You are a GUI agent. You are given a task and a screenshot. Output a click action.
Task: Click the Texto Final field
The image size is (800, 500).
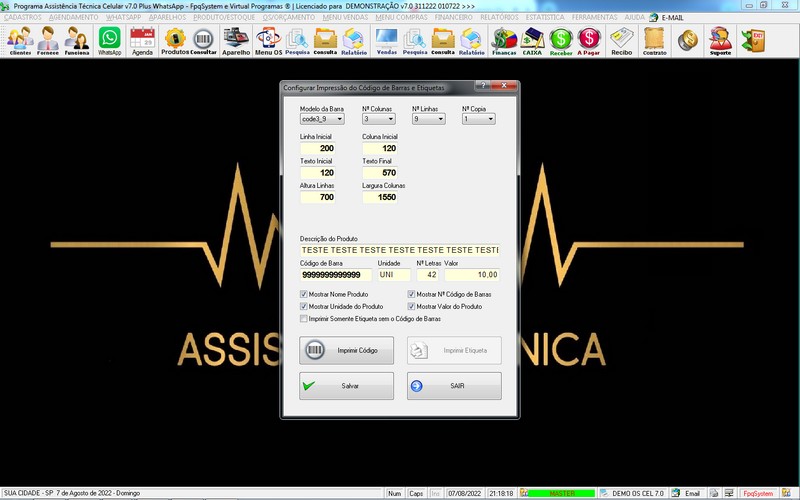pos(380,173)
